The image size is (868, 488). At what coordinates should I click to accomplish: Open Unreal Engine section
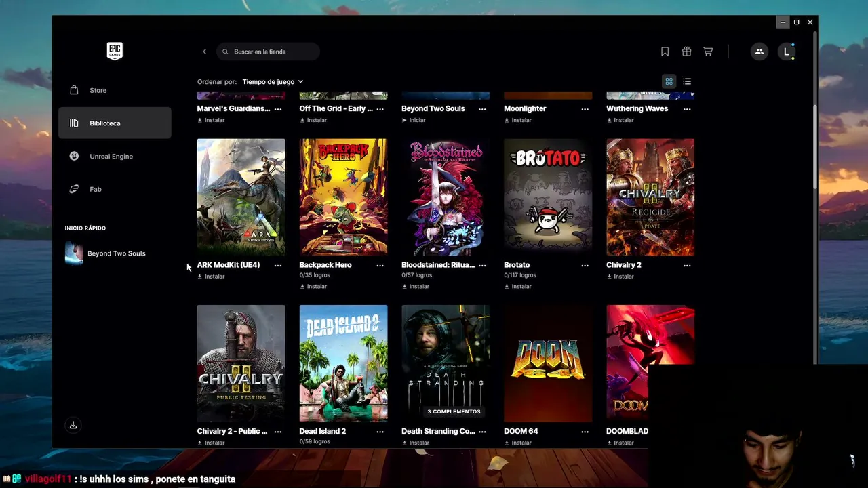coord(115,156)
